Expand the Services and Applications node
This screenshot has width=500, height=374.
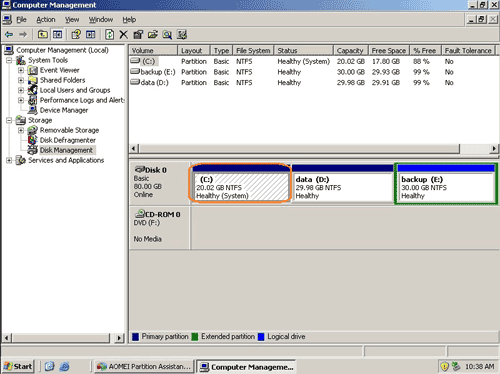[x=9, y=160]
